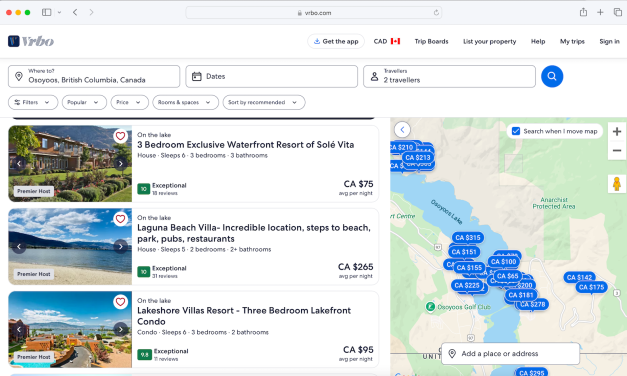The image size is (627, 376).
Task: Open Sort by recommended dropdown
Action: point(264,102)
